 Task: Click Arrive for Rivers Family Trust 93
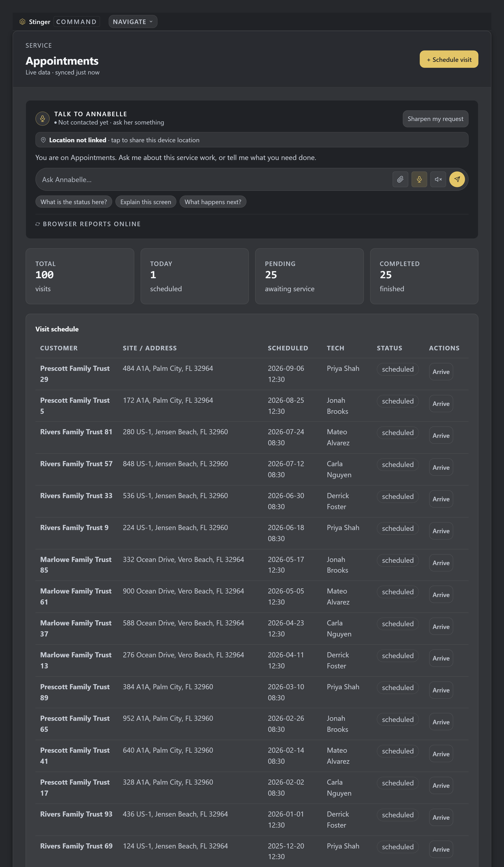(441, 818)
